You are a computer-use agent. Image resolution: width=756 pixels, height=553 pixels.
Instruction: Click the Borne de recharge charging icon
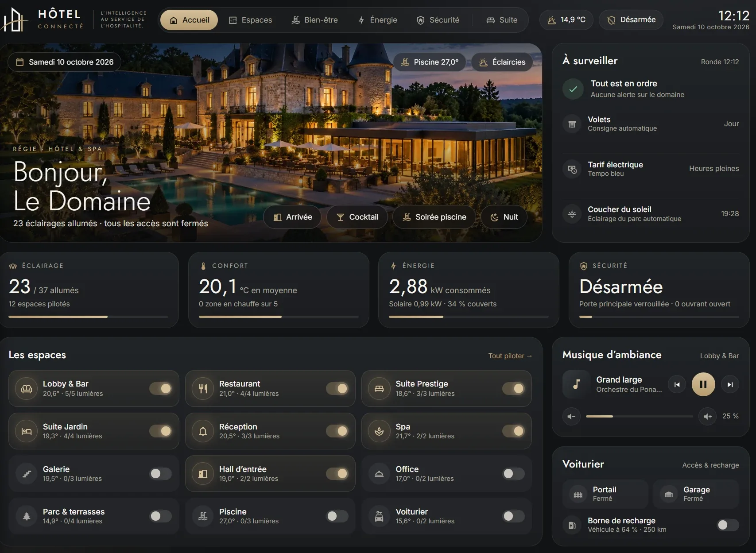click(x=572, y=525)
